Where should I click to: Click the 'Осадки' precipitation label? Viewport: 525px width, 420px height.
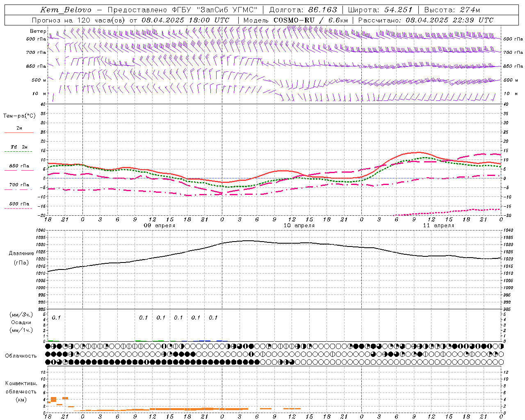click(x=21, y=322)
